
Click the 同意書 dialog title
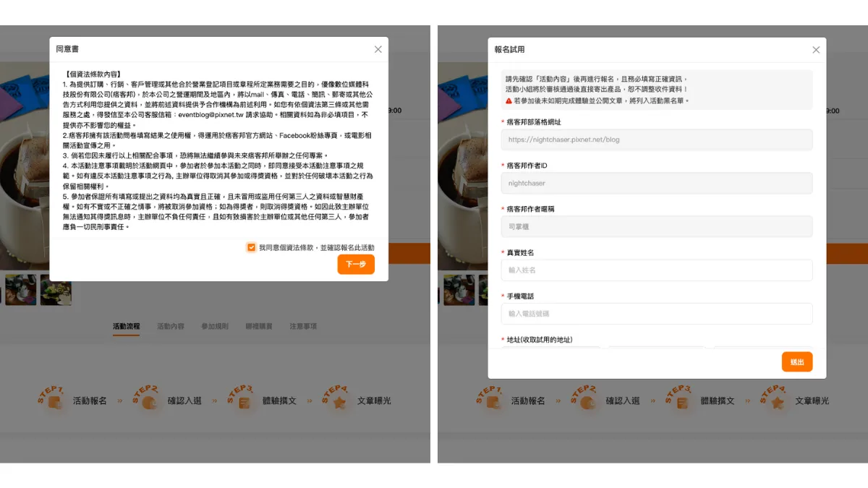68,49
